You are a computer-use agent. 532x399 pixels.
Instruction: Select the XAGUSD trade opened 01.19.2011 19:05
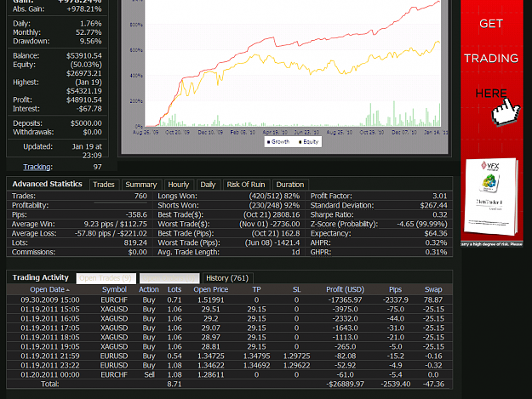click(229, 347)
